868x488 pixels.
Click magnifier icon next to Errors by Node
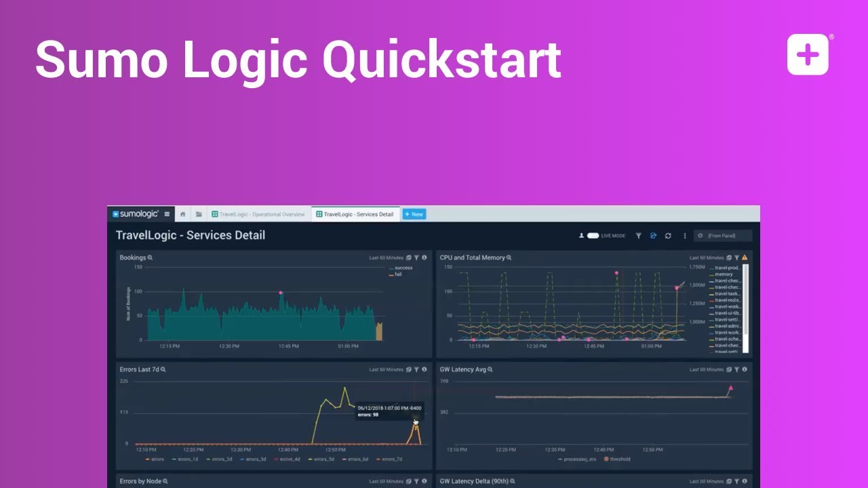pyautogui.click(x=165, y=481)
